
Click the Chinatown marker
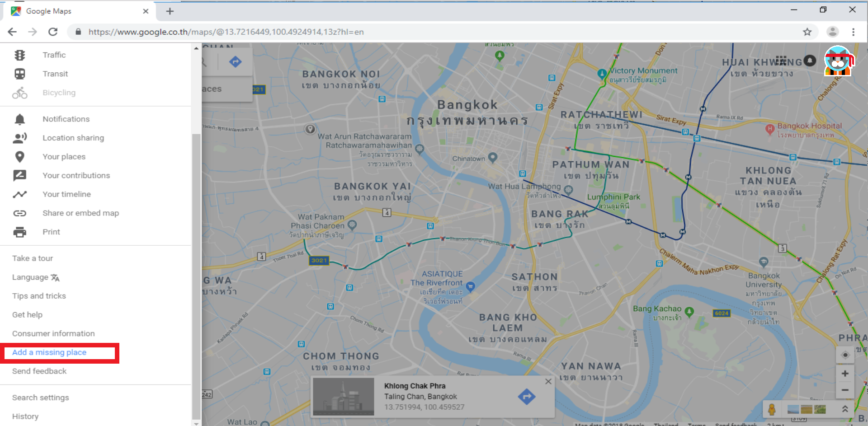pos(493,158)
